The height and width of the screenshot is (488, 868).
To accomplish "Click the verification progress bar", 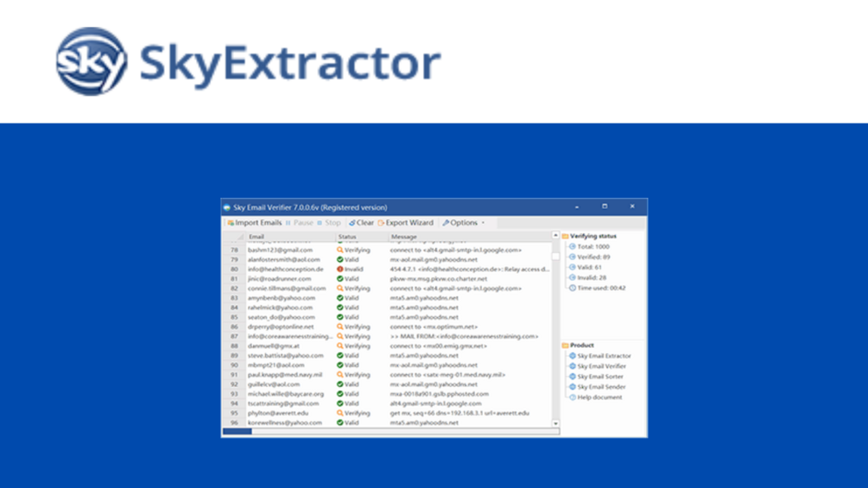I will (391, 431).
